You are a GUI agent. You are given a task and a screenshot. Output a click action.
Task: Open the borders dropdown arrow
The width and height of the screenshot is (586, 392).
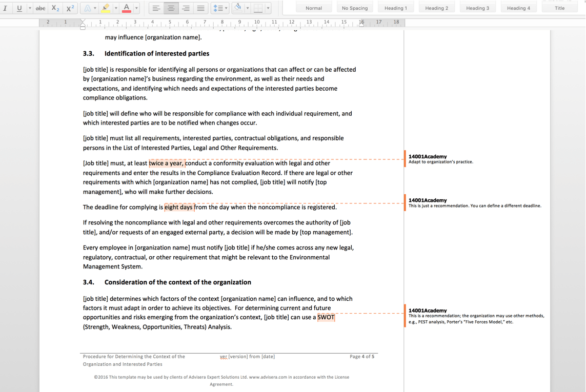pyautogui.click(x=268, y=8)
